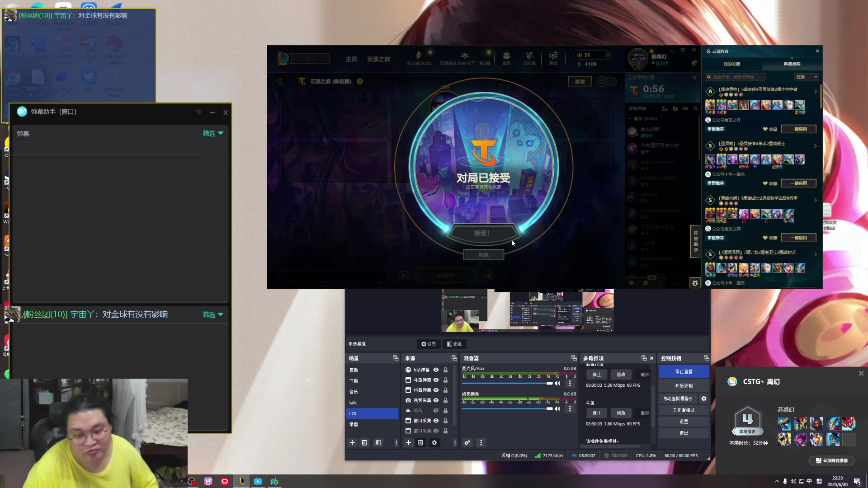Unlock the b站弹幕 source lock
Screen dimensions: 868x488
(x=445, y=370)
